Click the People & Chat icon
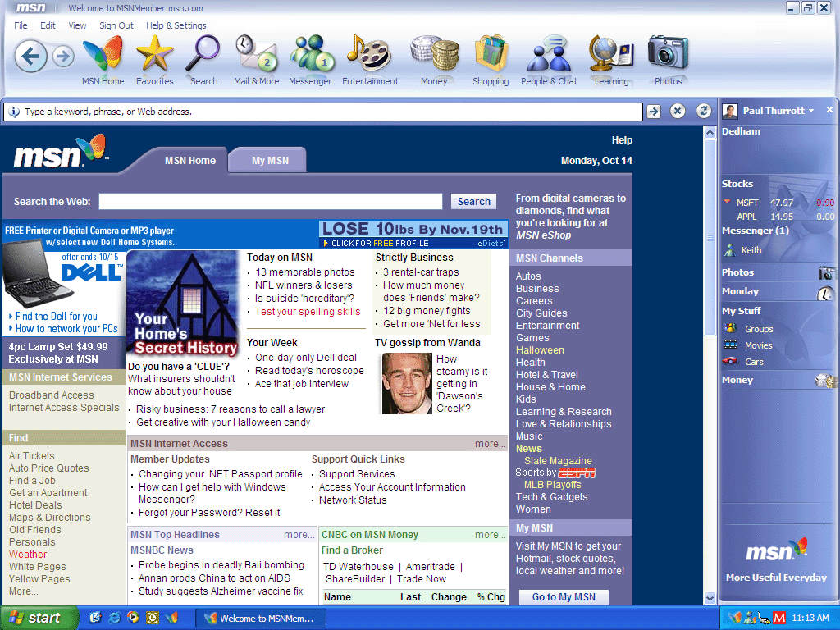The width and height of the screenshot is (840, 630). click(x=549, y=56)
